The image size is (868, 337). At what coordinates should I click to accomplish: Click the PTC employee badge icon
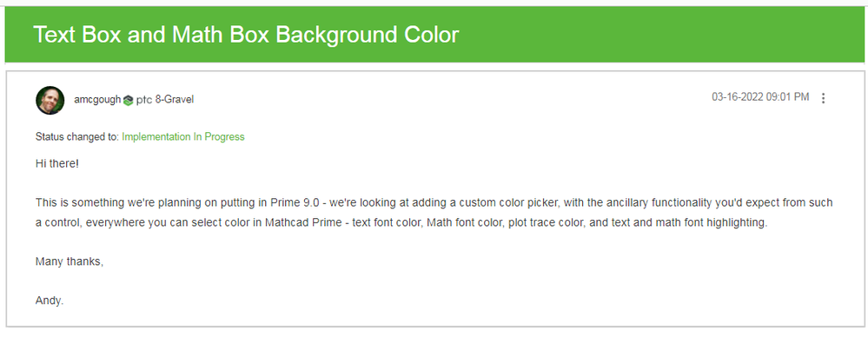[x=129, y=100]
